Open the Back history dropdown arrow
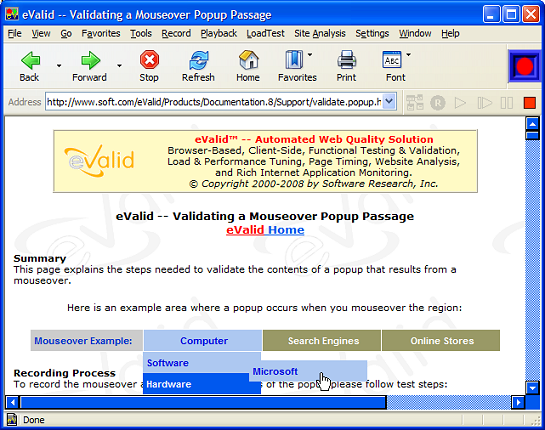 click(59, 65)
